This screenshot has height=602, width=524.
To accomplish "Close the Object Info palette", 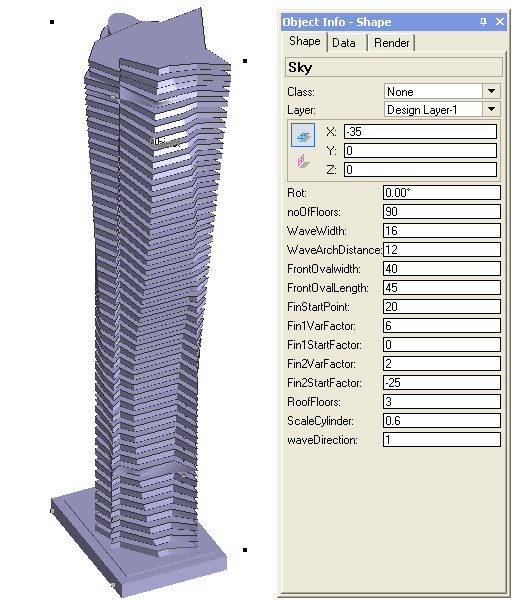I will point(500,22).
